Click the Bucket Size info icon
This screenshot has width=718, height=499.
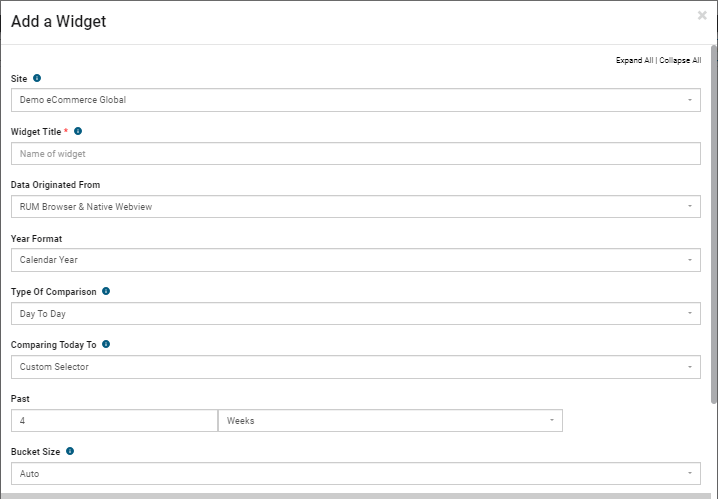coord(70,451)
